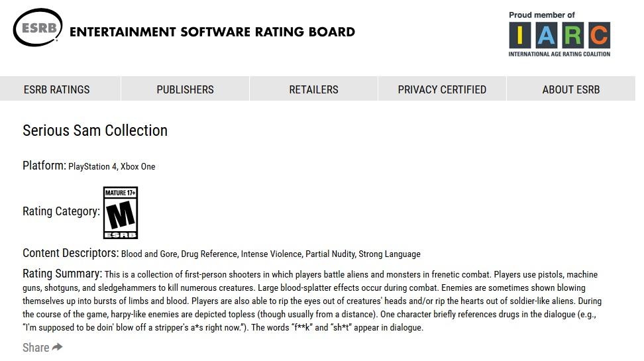Click the Rating Category label
This screenshot has height=361, width=644.
pyautogui.click(x=61, y=211)
